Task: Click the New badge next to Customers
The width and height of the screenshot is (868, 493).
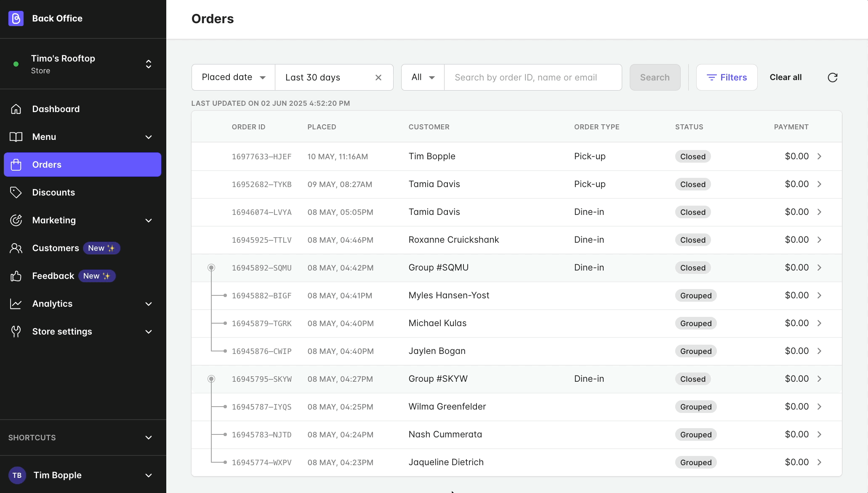Action: tap(101, 248)
